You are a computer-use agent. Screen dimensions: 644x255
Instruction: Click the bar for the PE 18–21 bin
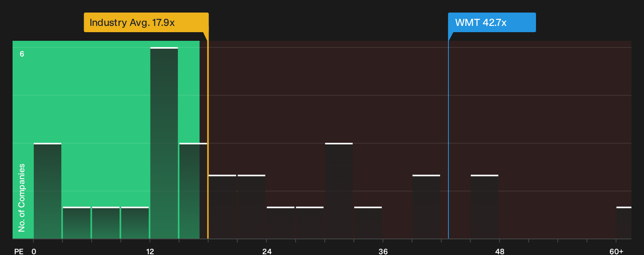[x=222, y=207]
